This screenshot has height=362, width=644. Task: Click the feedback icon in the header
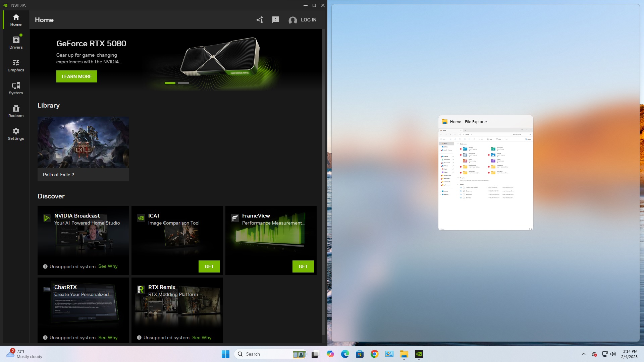pyautogui.click(x=275, y=20)
